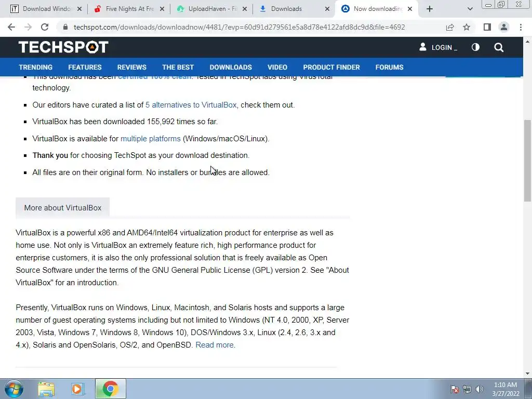The image size is (532, 399).
Task: Close the UploadHaven tab
Action: (x=245, y=9)
